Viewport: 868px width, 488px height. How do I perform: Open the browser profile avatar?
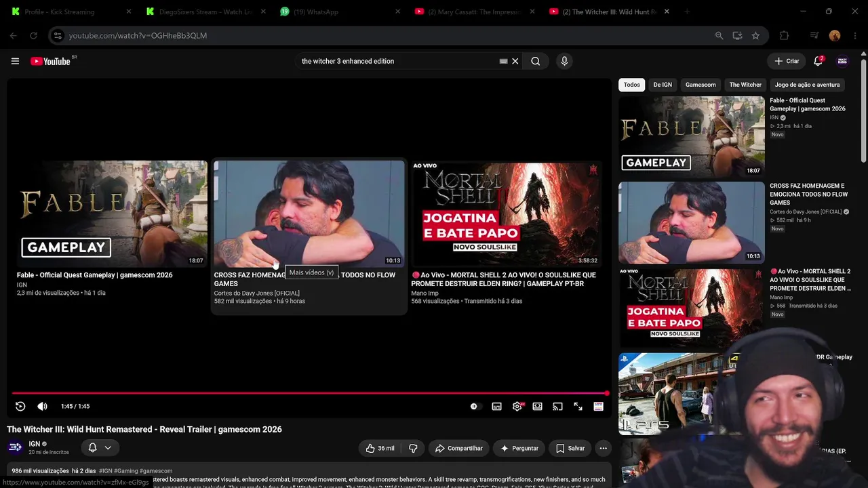click(835, 36)
